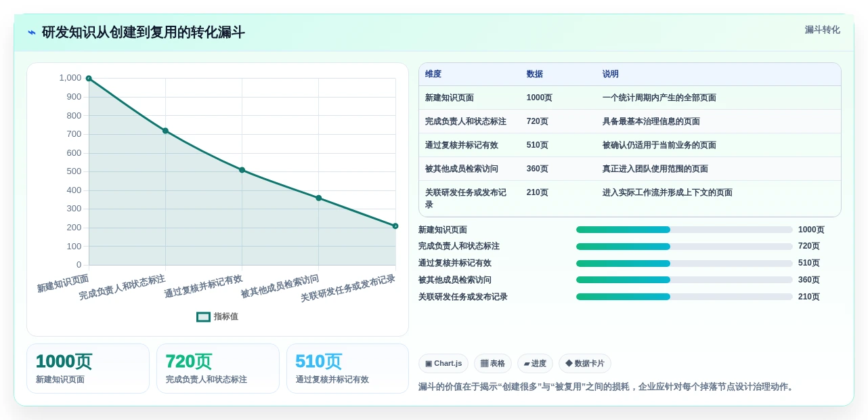The width and height of the screenshot is (868, 420).
Task: Click the 210页 value beside progress bar
Action: tap(809, 297)
